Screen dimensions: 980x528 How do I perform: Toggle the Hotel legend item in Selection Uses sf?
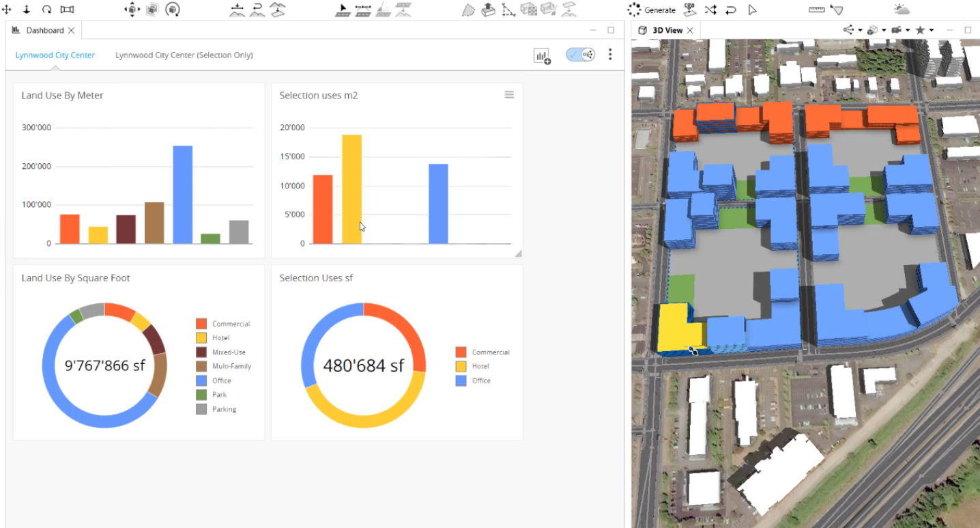(480, 366)
